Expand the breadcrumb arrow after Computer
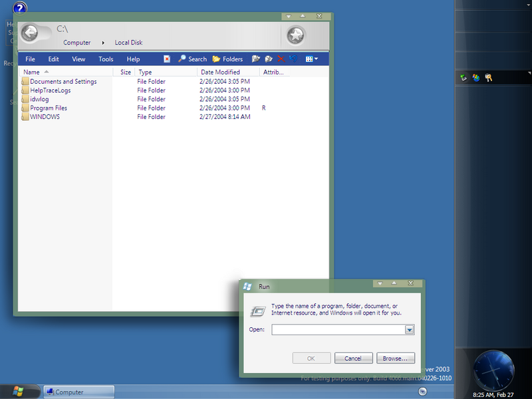This screenshot has height=399, width=532. [103, 43]
